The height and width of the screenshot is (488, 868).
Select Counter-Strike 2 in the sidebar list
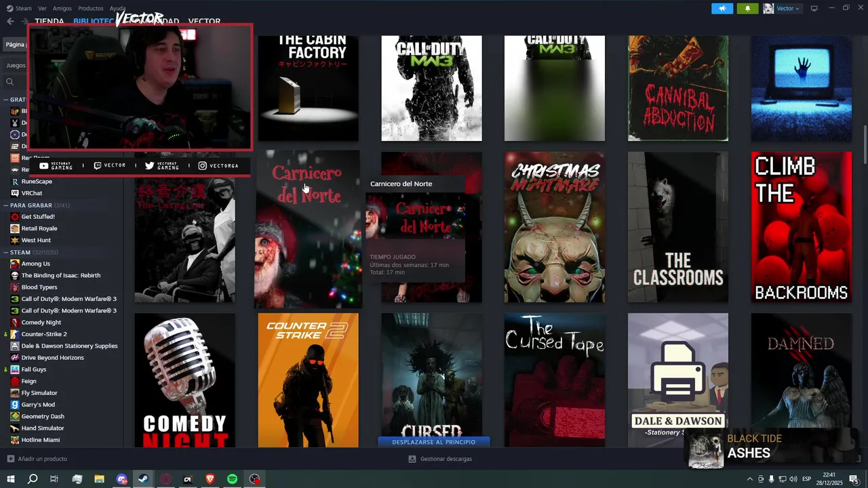[44, 334]
